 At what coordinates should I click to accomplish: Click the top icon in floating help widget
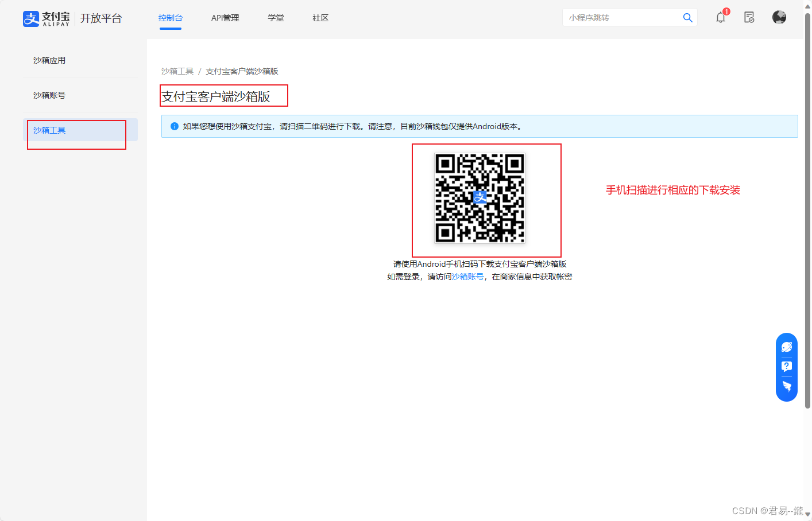coord(787,347)
